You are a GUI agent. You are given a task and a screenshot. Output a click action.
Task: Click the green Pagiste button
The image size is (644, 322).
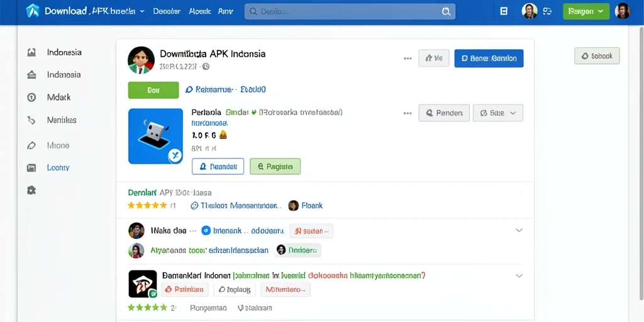pyautogui.click(x=275, y=166)
